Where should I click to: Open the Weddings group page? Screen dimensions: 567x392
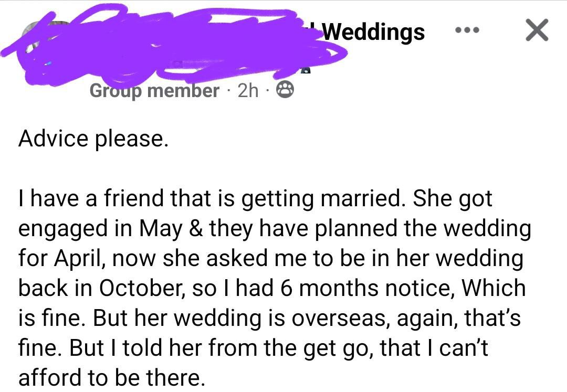(x=373, y=31)
